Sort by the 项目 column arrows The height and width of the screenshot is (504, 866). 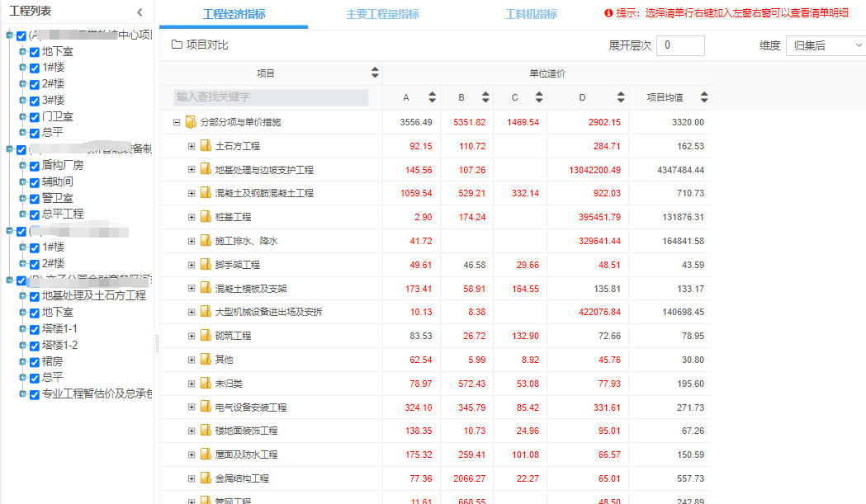click(375, 73)
